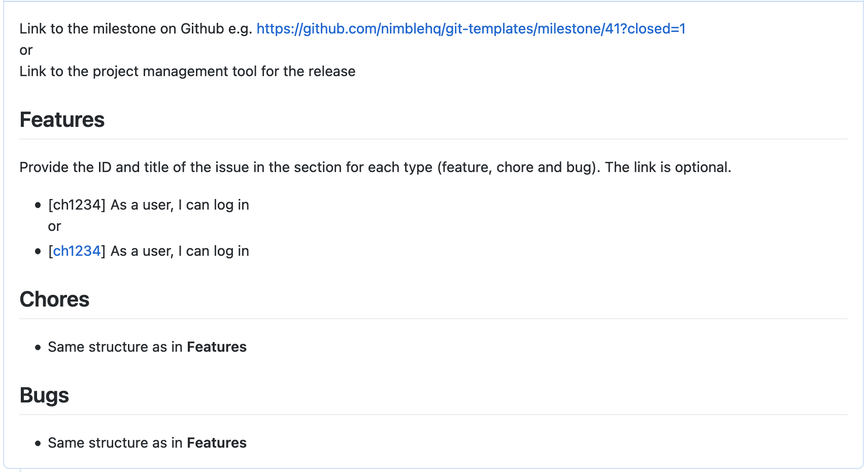Click 'Same structure as in' under Chores
The image size is (868, 472).
tap(115, 347)
